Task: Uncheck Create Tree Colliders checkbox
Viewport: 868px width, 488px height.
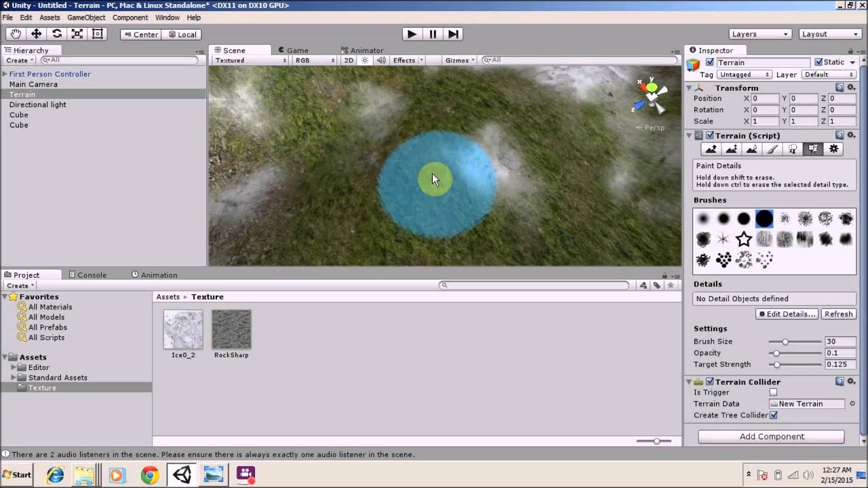Action: 773,415
